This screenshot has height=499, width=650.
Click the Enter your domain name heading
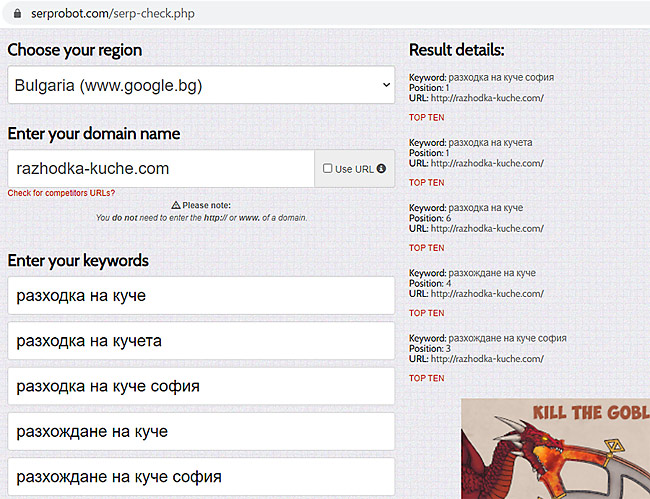94,134
